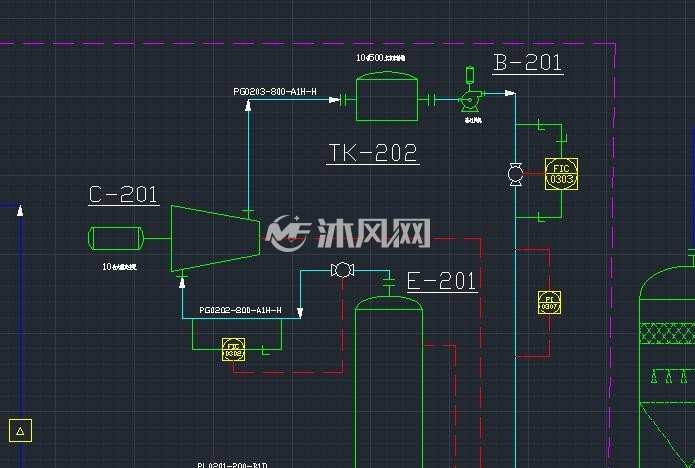695x468 pixels.
Task: Click flow arrow entering the TK-202 tank
Action: click(334, 100)
